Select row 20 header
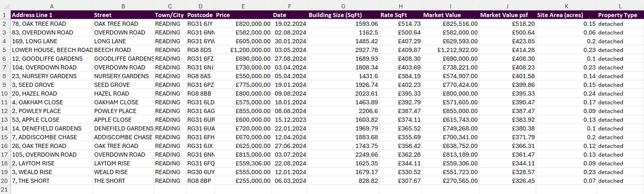644x194 pixels. (x=5, y=181)
